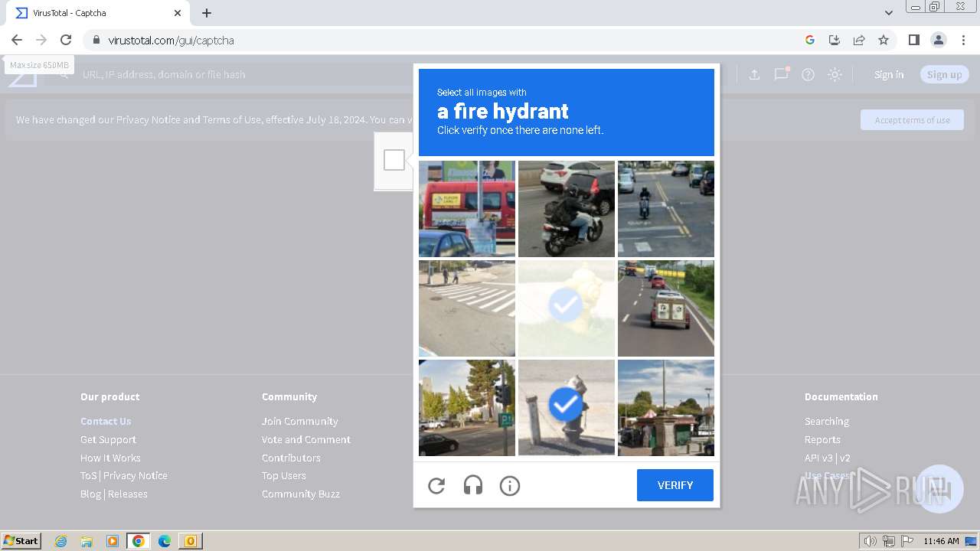980x551 pixels.
Task: Expand the tab search chevron
Action: [889, 13]
